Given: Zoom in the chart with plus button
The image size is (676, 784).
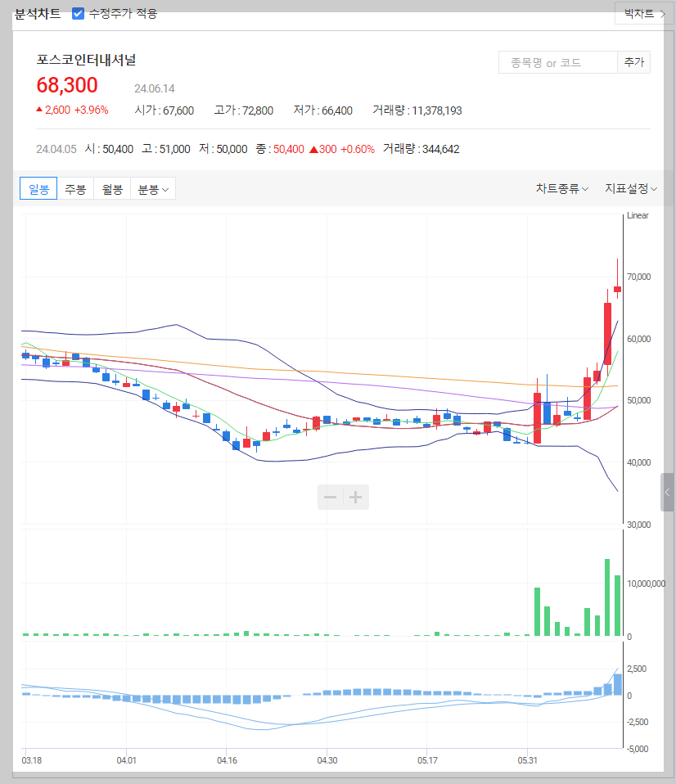Looking at the screenshot, I should [355, 497].
